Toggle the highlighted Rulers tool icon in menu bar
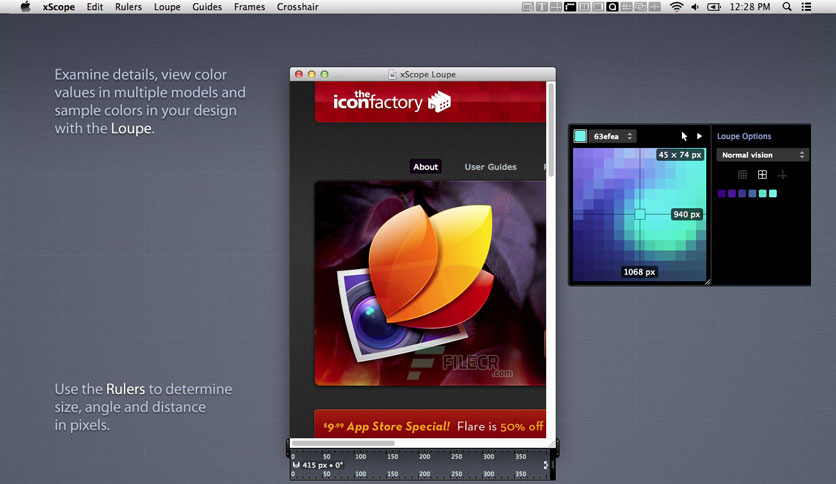 (570, 7)
